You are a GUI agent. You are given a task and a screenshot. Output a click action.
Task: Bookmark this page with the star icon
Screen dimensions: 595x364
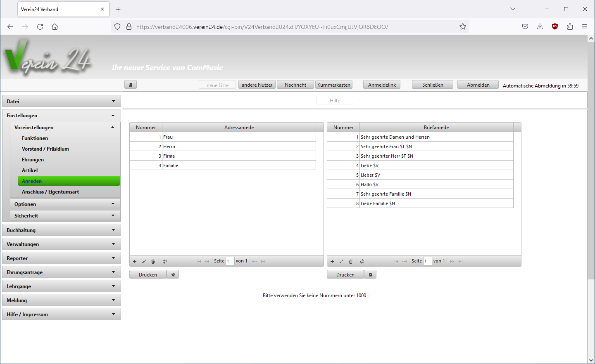point(463,26)
